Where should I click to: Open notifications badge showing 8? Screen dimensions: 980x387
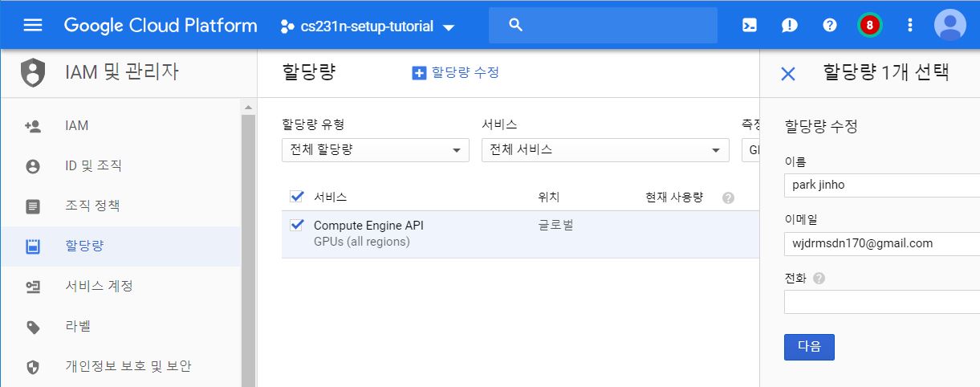coord(869,25)
